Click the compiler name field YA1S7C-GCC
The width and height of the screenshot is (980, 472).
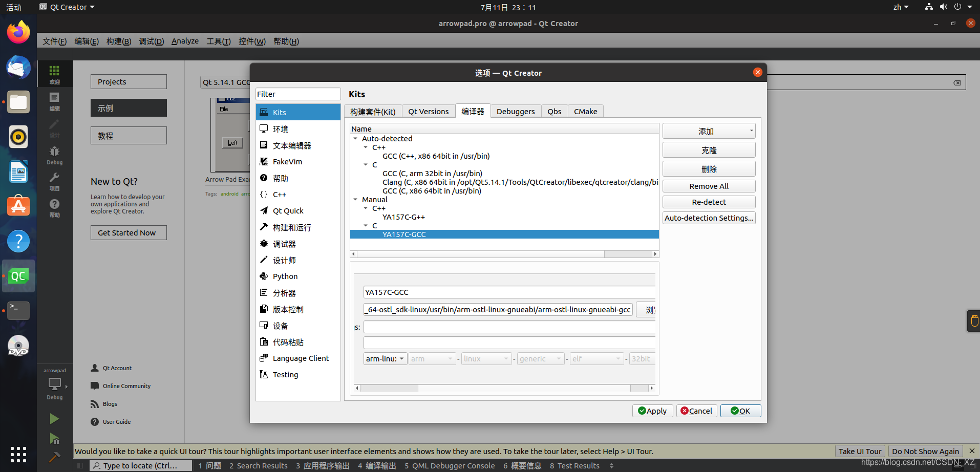click(509, 292)
